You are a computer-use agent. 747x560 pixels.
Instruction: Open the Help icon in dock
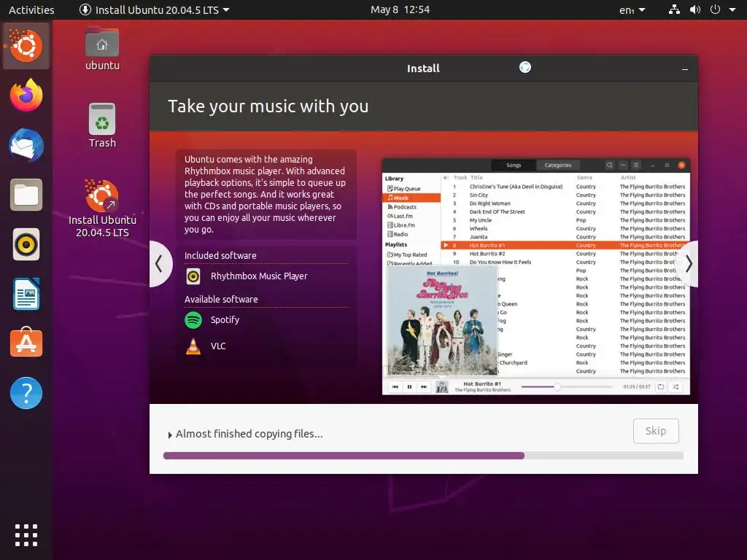(x=26, y=393)
